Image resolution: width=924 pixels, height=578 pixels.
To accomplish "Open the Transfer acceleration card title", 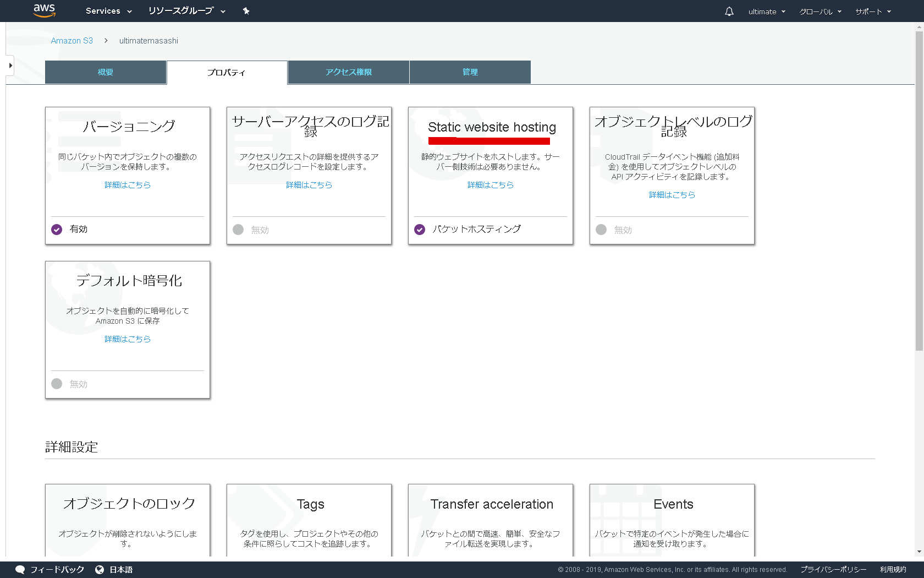I will pyautogui.click(x=492, y=504).
